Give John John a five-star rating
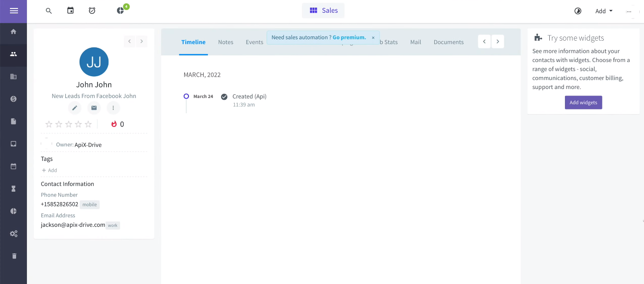This screenshot has width=644, height=284. [88, 124]
